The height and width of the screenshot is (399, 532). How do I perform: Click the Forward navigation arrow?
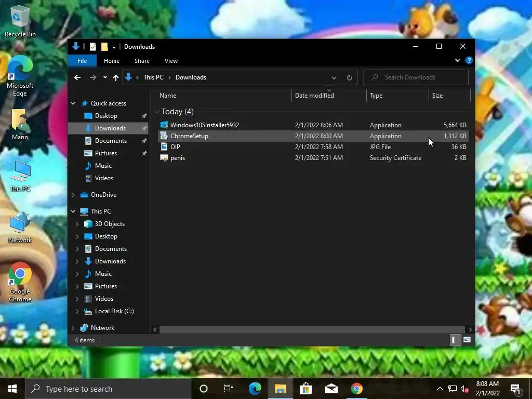(x=92, y=77)
